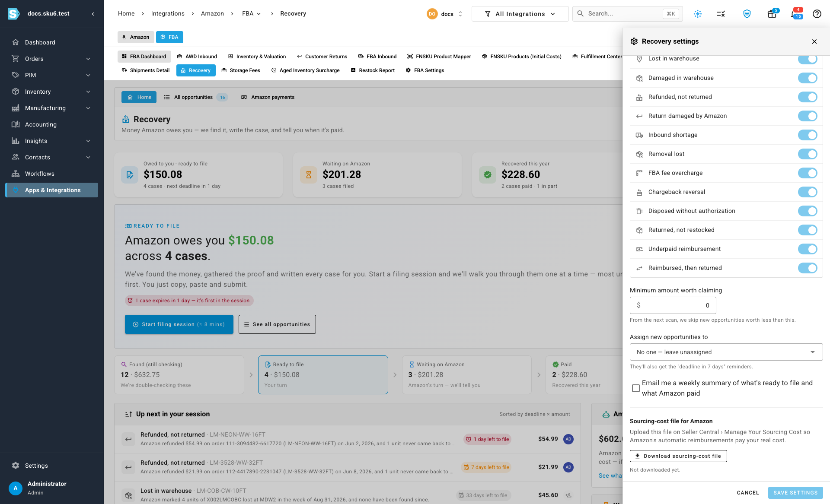Click the docs.sku6.test logo icon

click(13, 14)
